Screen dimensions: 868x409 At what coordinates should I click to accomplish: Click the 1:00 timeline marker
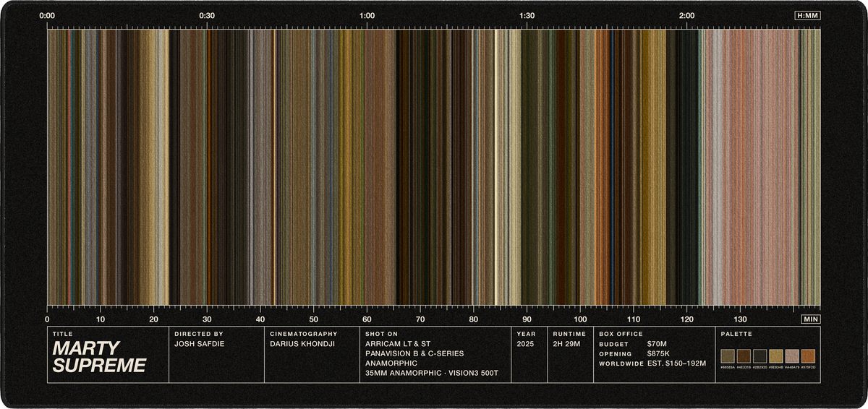367,15
